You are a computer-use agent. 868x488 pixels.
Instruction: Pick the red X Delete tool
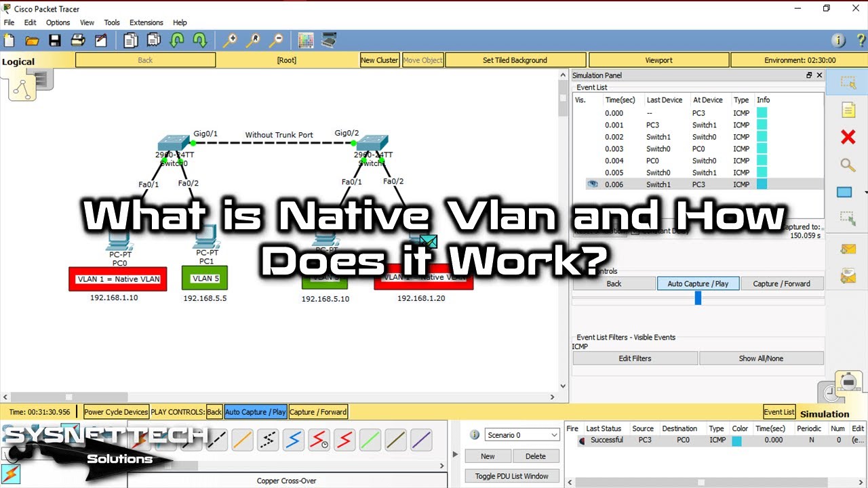coord(848,138)
